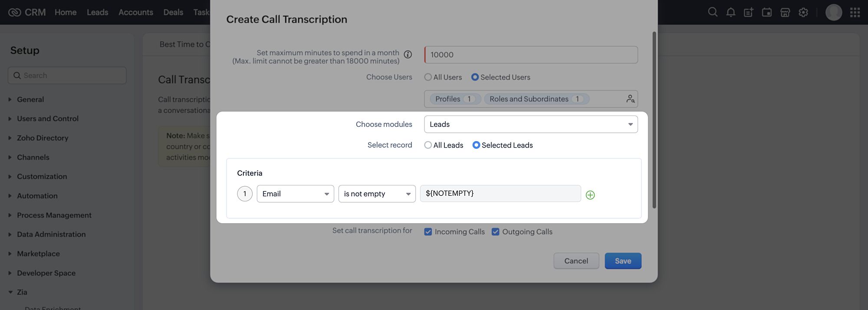868x310 pixels.
Task: Open the Email criteria field dropdown
Action: (295, 194)
